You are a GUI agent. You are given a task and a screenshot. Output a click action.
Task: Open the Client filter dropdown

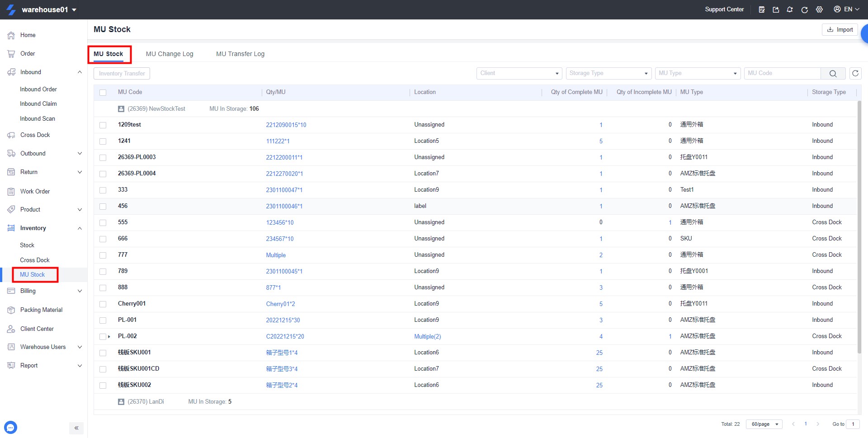[519, 73]
